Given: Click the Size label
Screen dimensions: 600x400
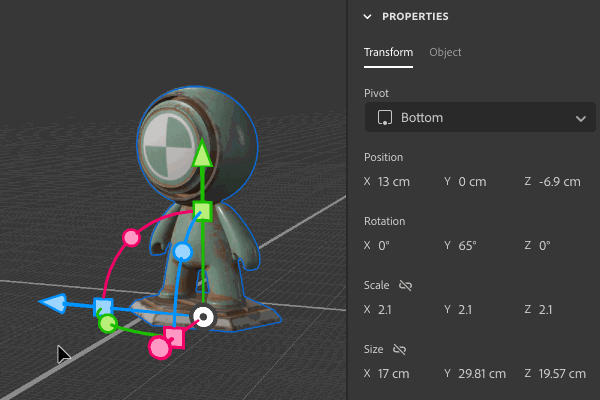Looking at the screenshot, I should pyautogui.click(x=373, y=349).
